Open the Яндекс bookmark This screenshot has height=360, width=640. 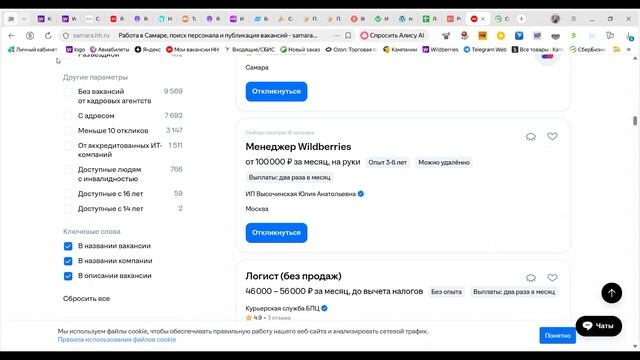[x=147, y=49]
